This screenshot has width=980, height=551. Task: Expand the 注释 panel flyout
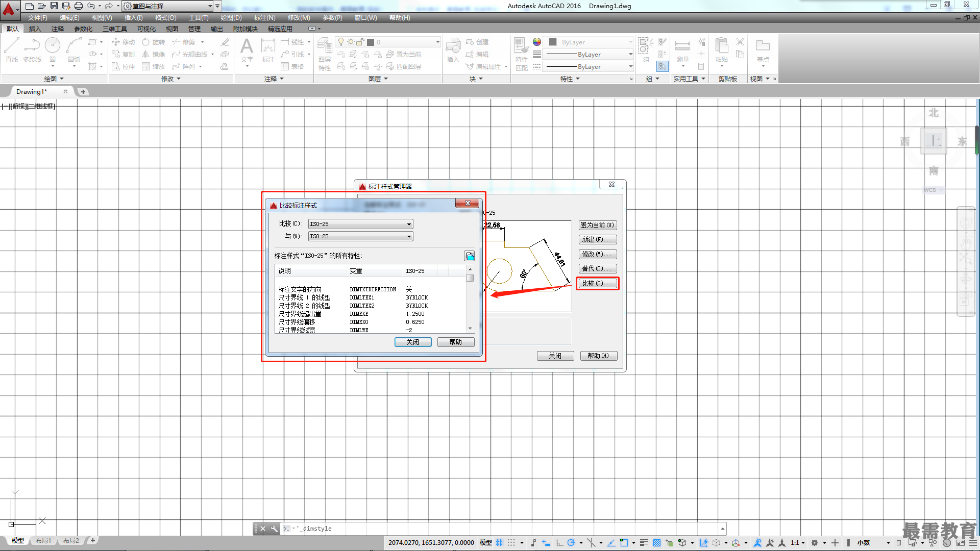(274, 79)
